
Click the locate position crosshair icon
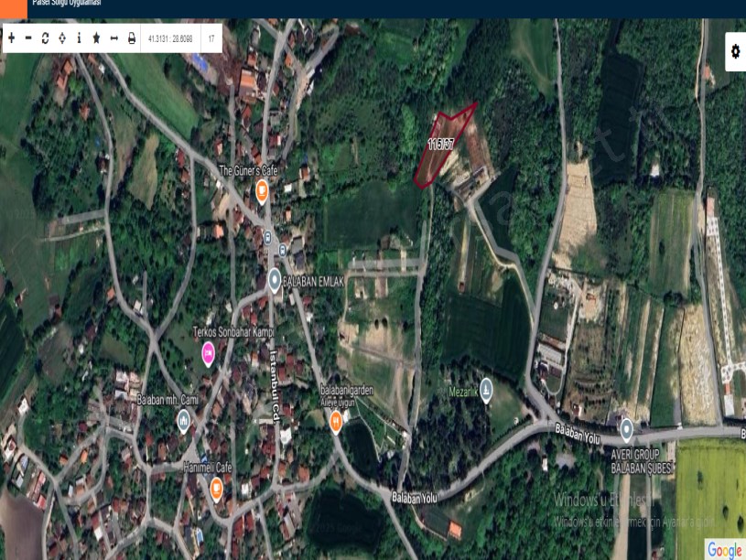point(62,38)
